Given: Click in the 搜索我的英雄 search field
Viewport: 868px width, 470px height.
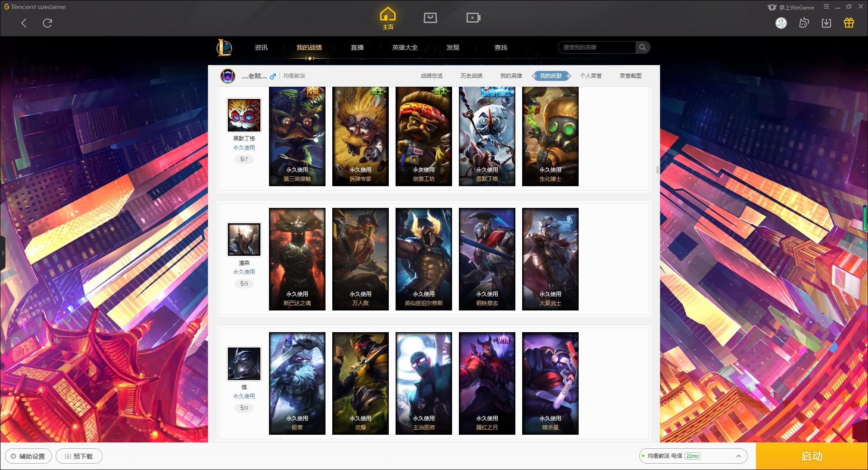Looking at the screenshot, I should click(x=597, y=47).
